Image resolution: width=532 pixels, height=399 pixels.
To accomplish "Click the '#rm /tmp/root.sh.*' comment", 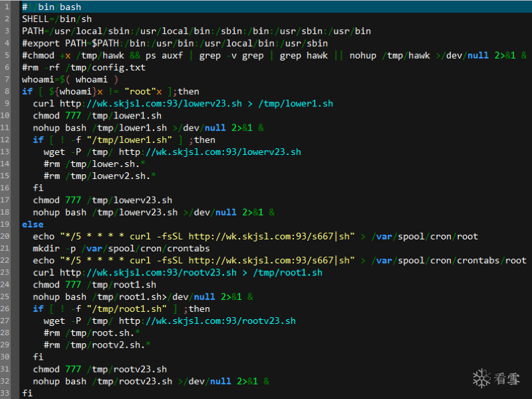I will 92,333.
